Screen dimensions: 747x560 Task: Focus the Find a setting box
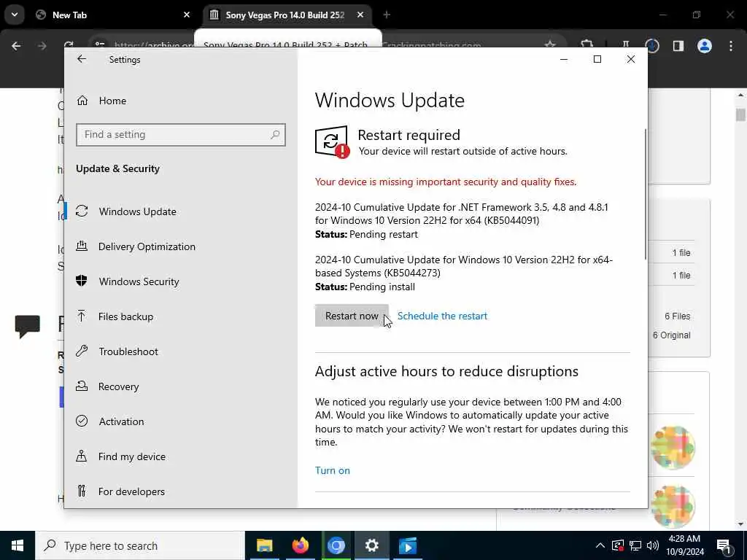tap(181, 135)
